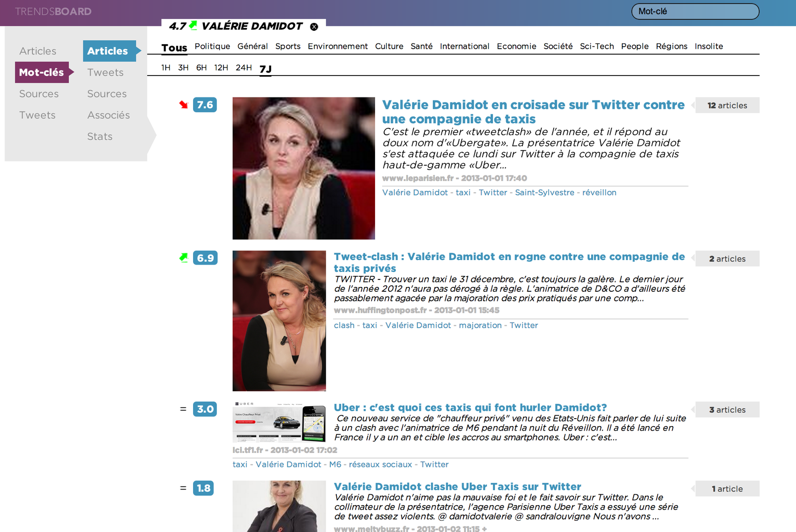Open headline 'Valérie Damidot en croisade sur Twitter'
Viewport: 796px width, 532px height.
tap(533, 112)
